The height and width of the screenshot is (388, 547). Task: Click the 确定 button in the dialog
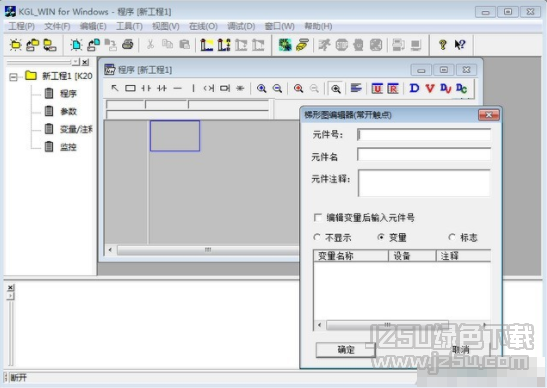[346, 350]
